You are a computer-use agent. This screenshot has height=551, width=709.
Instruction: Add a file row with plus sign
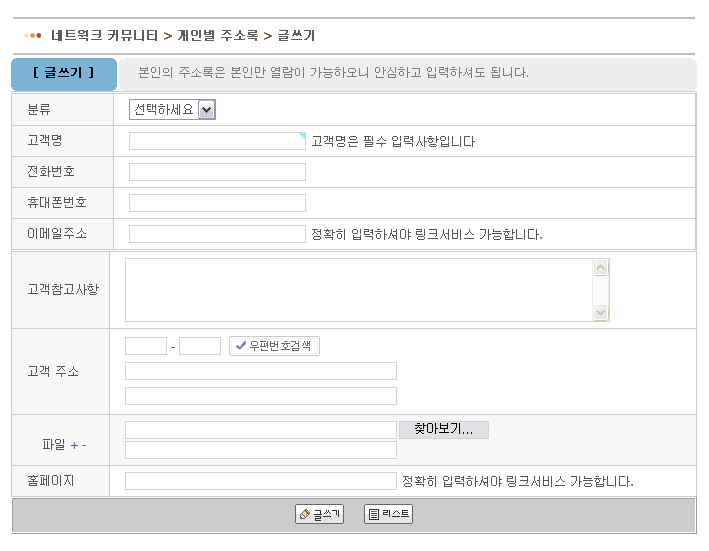[x=75, y=446]
